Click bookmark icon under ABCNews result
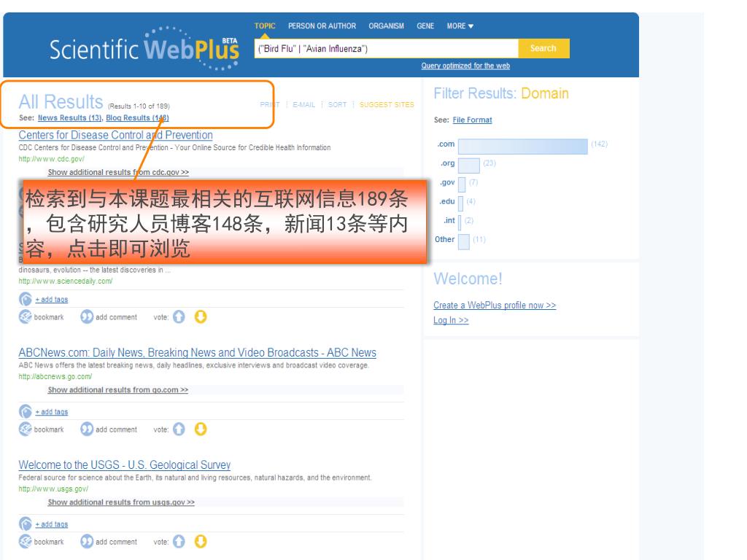 point(26,429)
